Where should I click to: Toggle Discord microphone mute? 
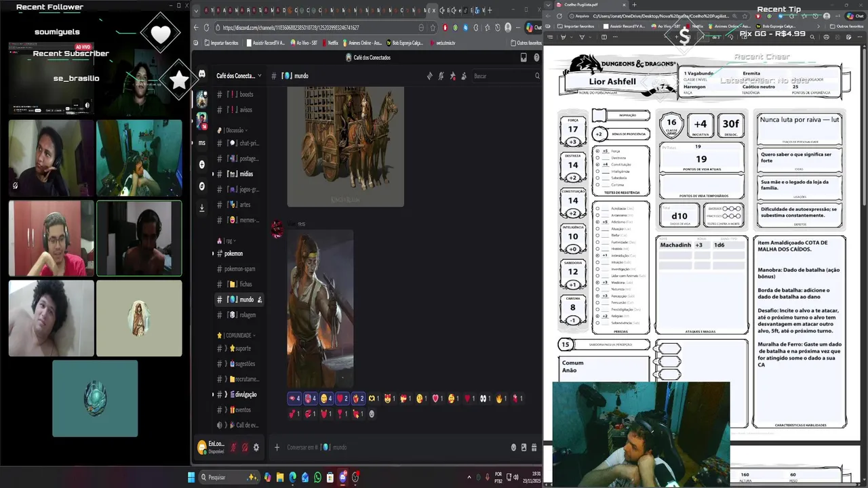[233, 447]
